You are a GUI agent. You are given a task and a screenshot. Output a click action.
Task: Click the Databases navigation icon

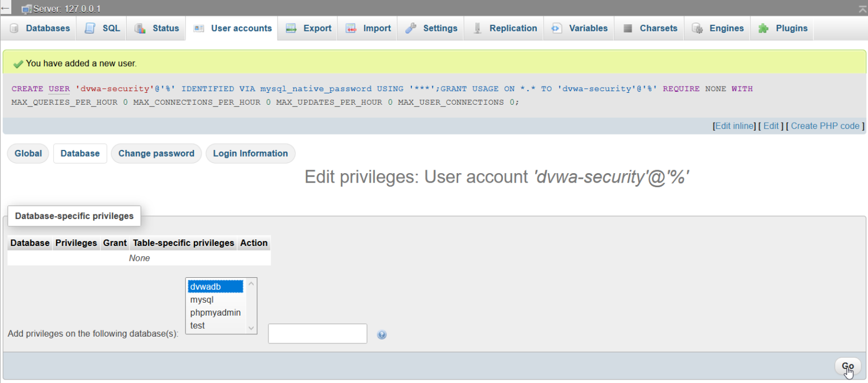[x=15, y=28]
